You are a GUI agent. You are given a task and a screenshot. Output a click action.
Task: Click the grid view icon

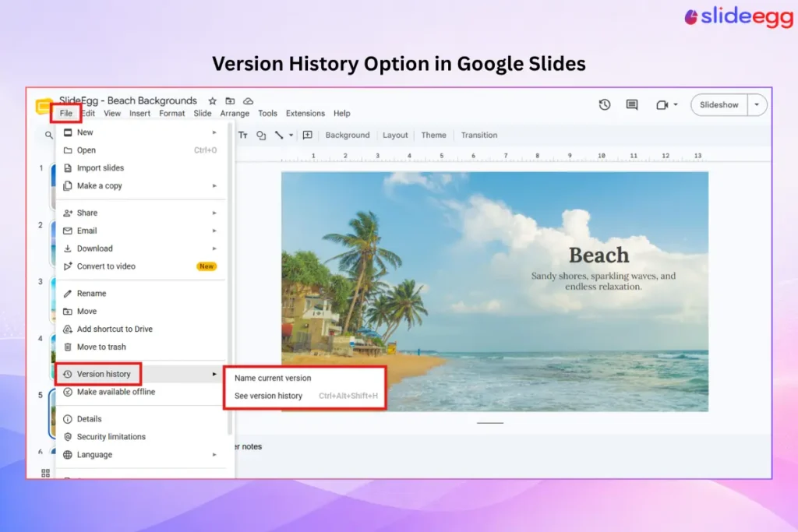[x=45, y=473]
